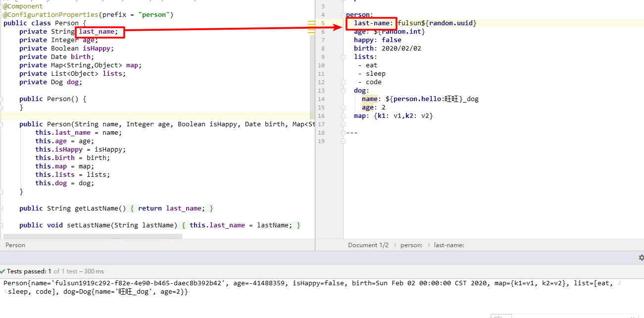The width and height of the screenshot is (644, 318).
Task: Click the yellow warning stripe beside line 6
Action: click(311, 31)
